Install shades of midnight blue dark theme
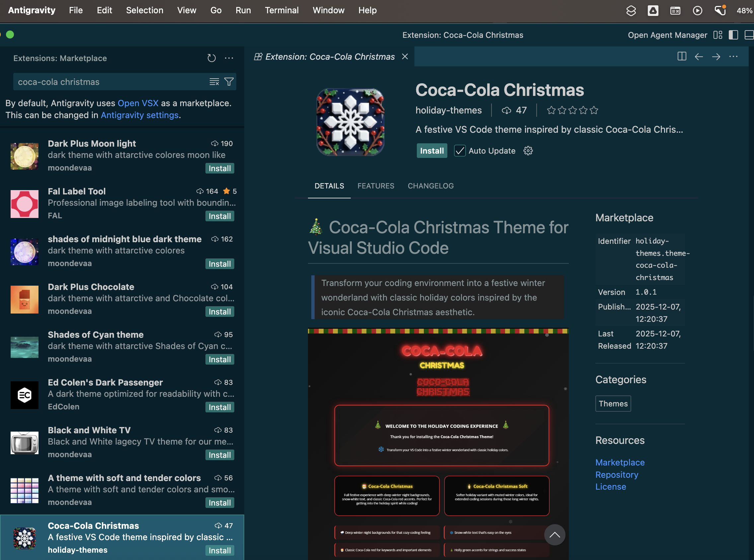 point(220,264)
